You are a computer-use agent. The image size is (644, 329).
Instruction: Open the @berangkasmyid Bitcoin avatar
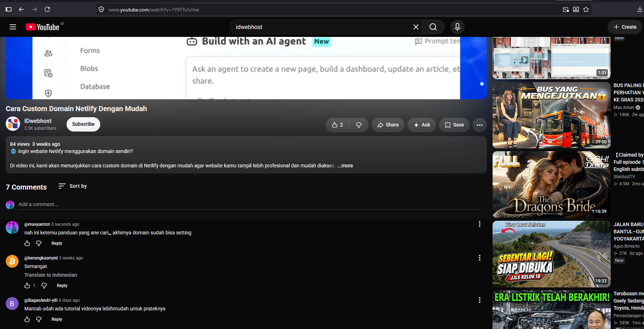point(12,261)
